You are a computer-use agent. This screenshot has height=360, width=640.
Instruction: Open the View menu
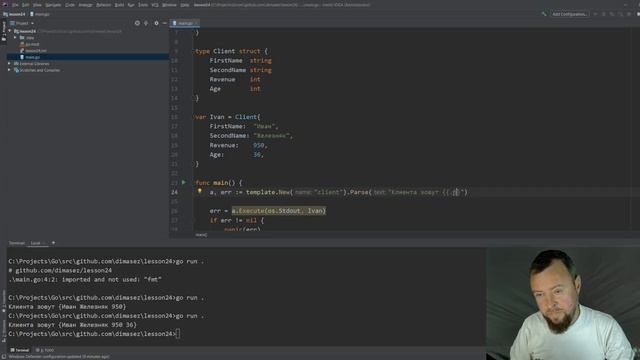(37, 5)
